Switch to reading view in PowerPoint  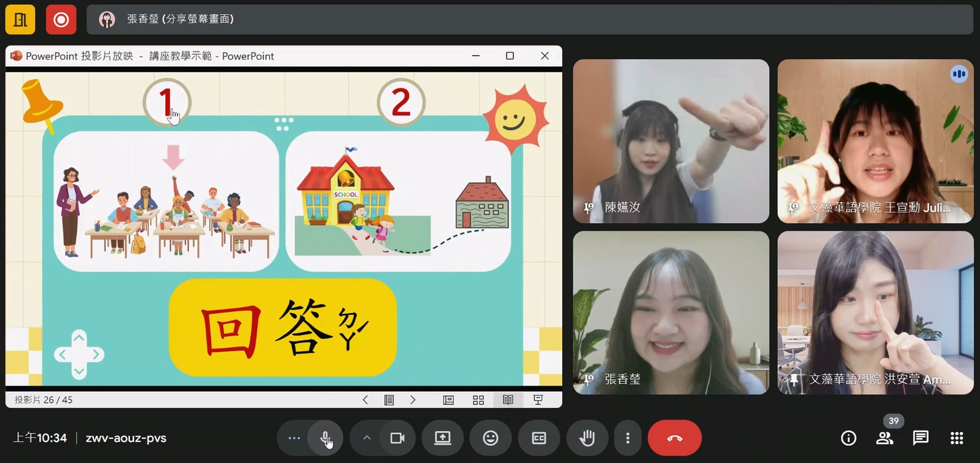pyautogui.click(x=508, y=400)
